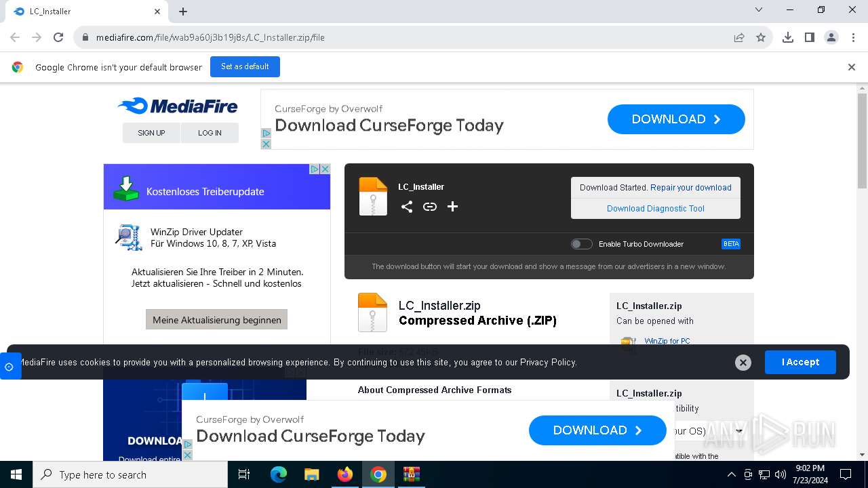868x488 pixels.
Task: Open the Privacy Policy link
Action: click(548, 362)
